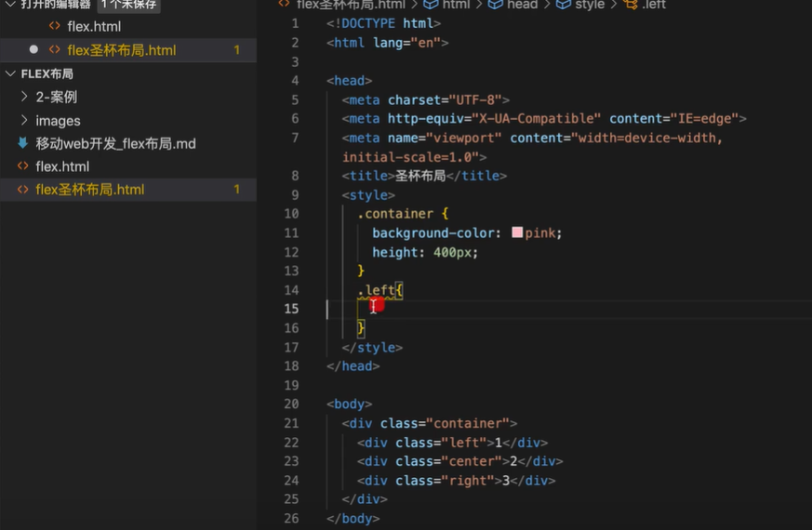The height and width of the screenshot is (530, 812).
Task: Click .left breadcrumb segment
Action: pyautogui.click(x=645, y=5)
